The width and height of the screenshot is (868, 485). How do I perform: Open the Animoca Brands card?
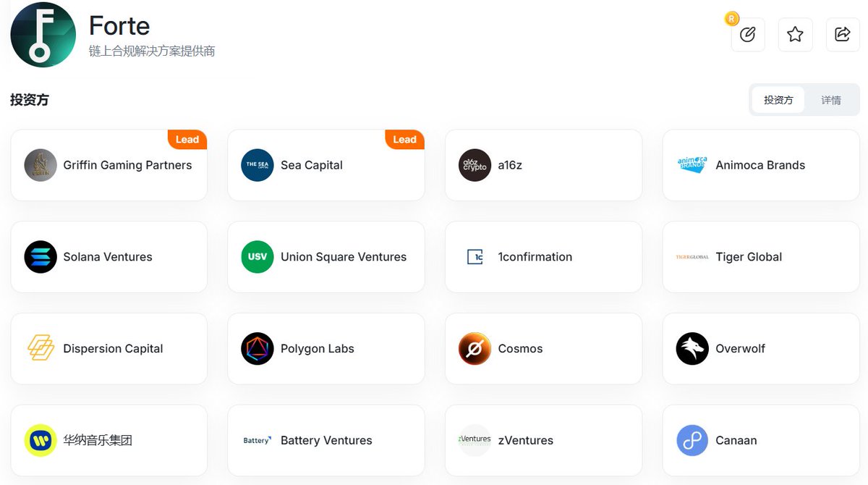pos(761,165)
